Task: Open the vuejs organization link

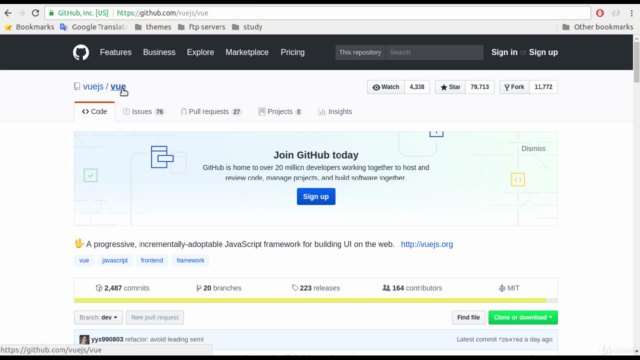Action: click(93, 87)
